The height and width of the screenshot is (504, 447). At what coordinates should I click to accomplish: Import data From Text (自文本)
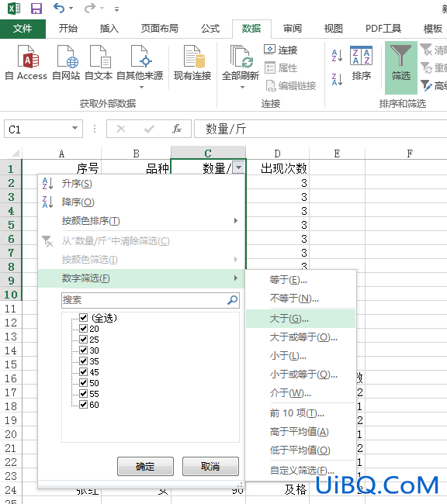pos(99,63)
